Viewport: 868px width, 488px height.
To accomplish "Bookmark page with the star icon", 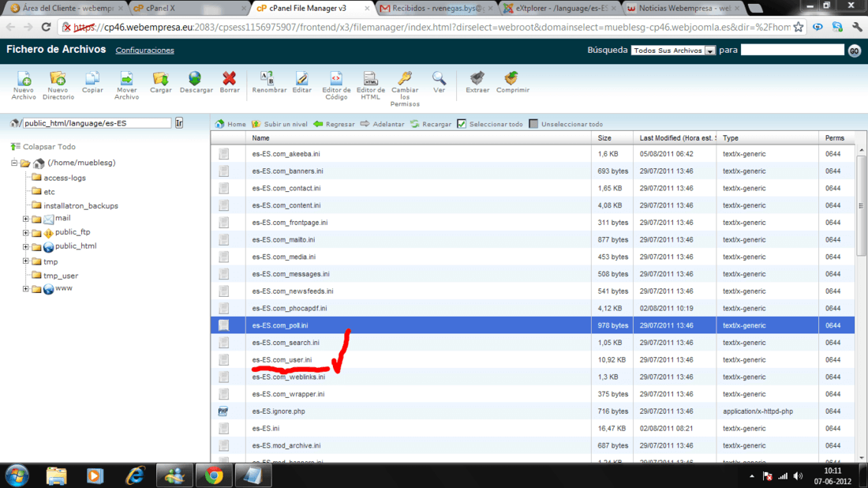I will [799, 27].
